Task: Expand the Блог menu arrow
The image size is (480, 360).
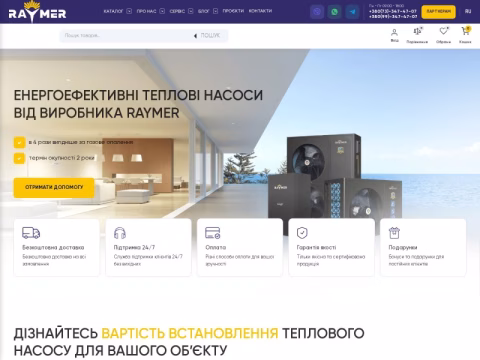Action: coord(215,11)
